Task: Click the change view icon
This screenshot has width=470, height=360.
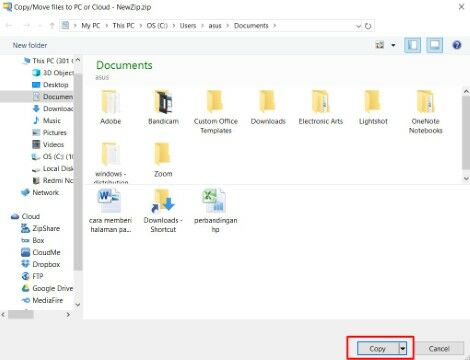Action: pyautogui.click(x=380, y=45)
